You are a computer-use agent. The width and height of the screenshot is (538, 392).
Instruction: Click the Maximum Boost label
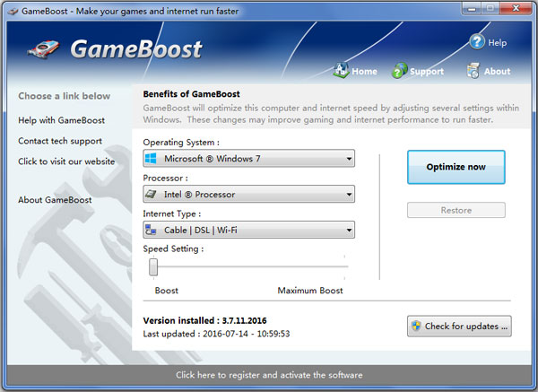point(310,291)
